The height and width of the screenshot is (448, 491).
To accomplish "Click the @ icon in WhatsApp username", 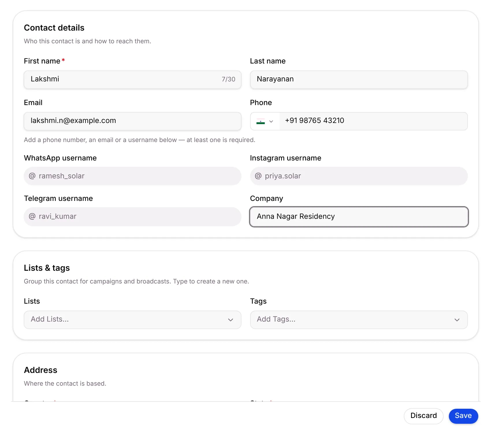I will click(32, 176).
